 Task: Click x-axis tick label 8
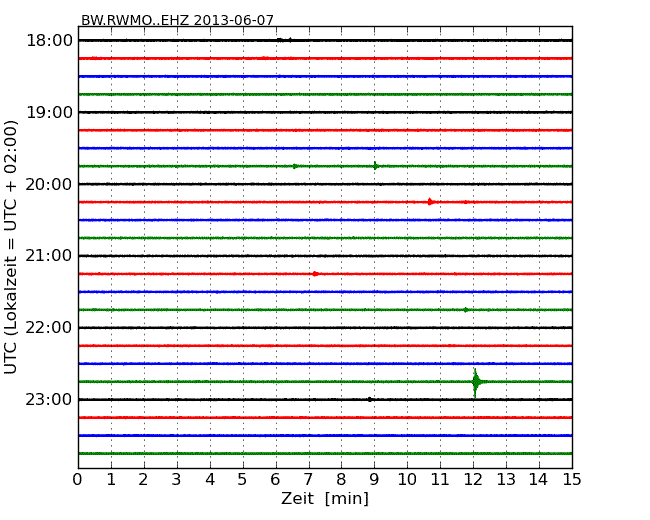click(341, 480)
